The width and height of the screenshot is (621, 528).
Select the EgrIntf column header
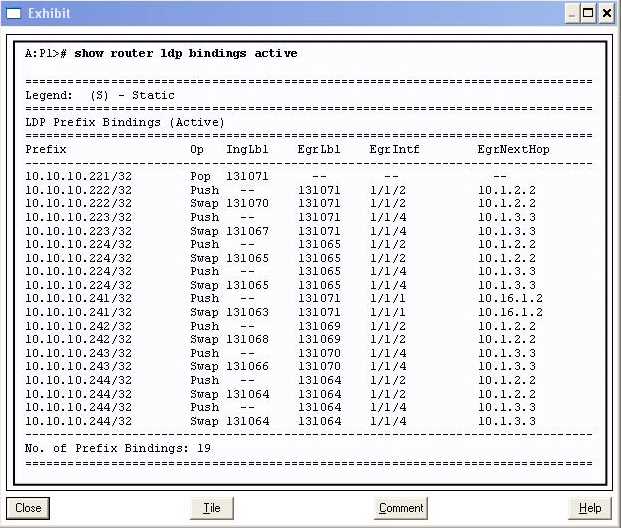pos(394,149)
